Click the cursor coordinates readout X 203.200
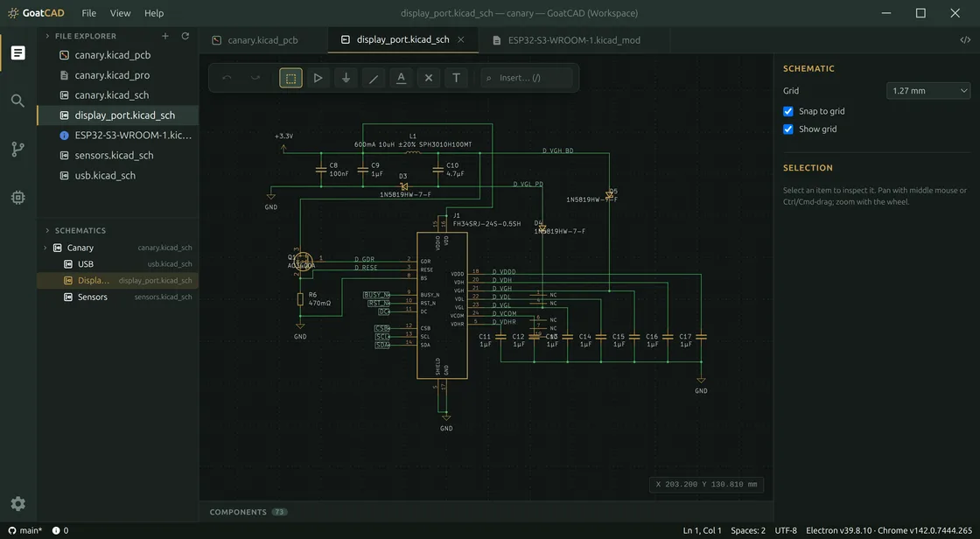This screenshot has width=980, height=539. point(706,484)
